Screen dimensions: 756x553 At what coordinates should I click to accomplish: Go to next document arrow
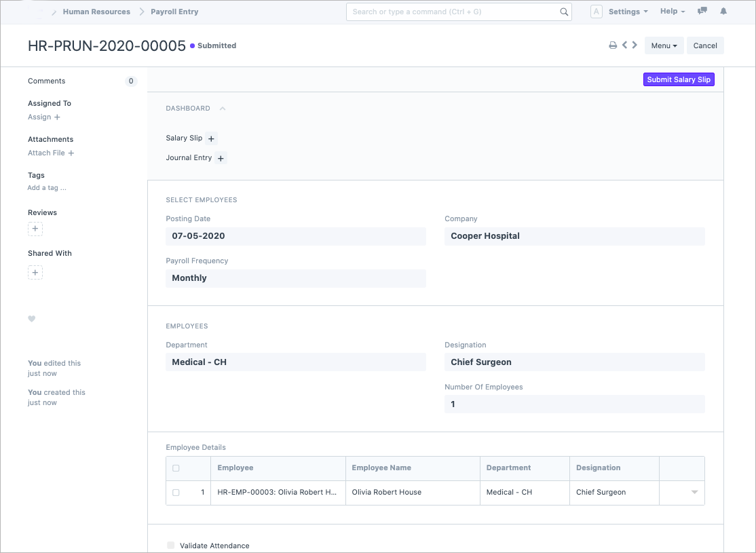pos(635,45)
